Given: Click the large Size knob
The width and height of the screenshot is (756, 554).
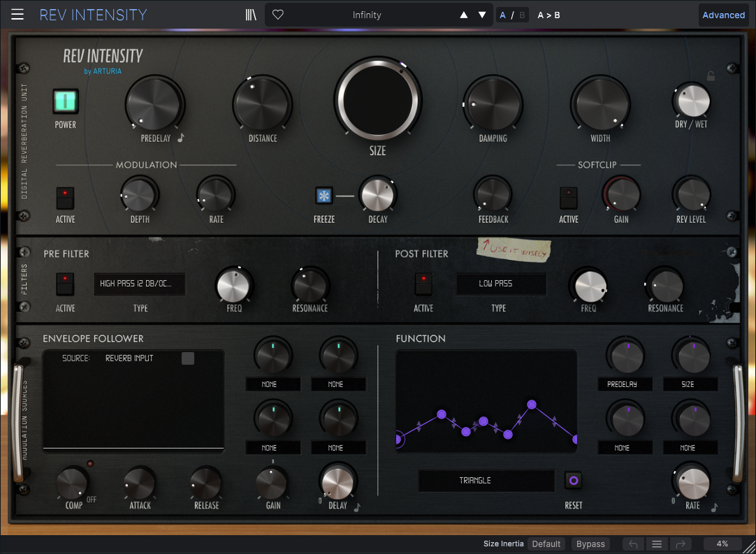Looking at the screenshot, I should tap(377, 101).
